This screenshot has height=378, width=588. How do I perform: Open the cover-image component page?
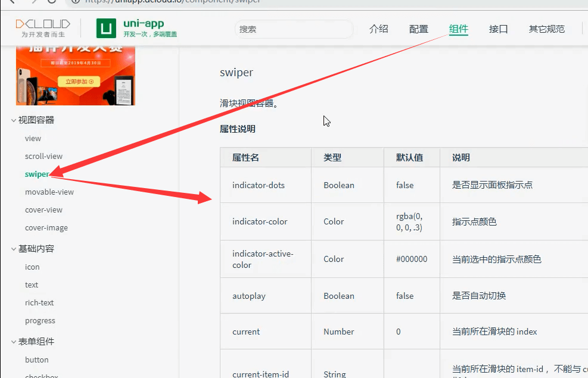click(x=46, y=228)
